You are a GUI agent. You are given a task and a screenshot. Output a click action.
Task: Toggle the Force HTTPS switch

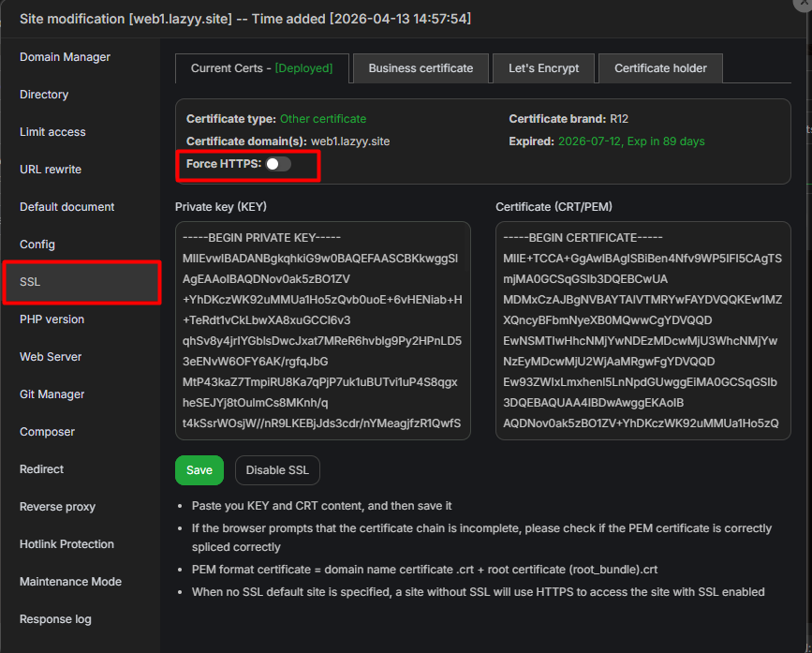(x=277, y=164)
